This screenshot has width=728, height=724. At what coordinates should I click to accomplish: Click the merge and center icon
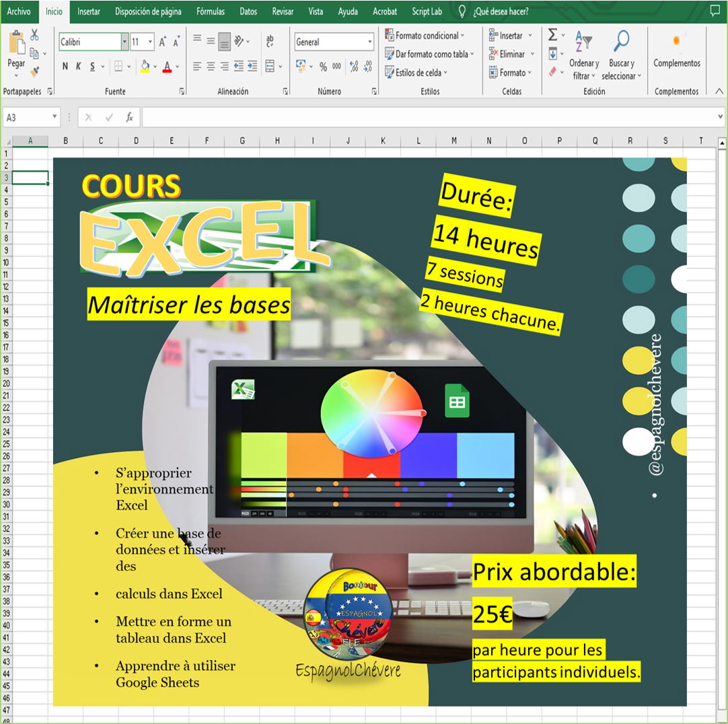270,67
